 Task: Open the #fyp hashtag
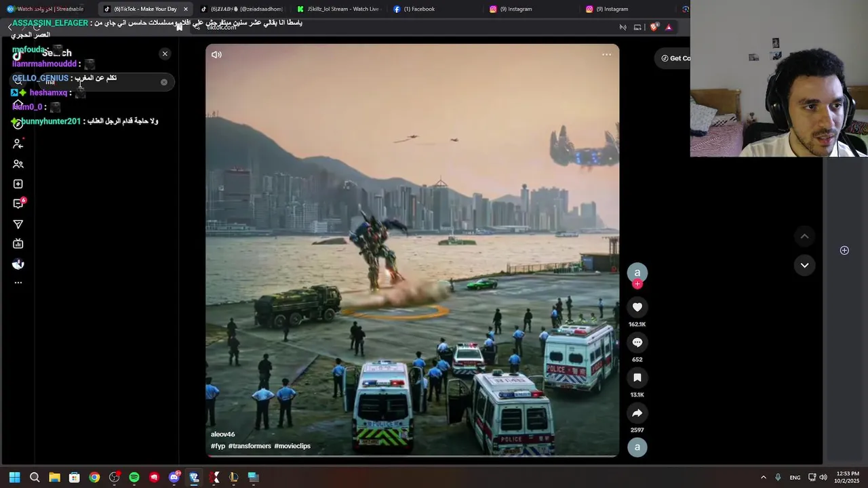(x=218, y=446)
